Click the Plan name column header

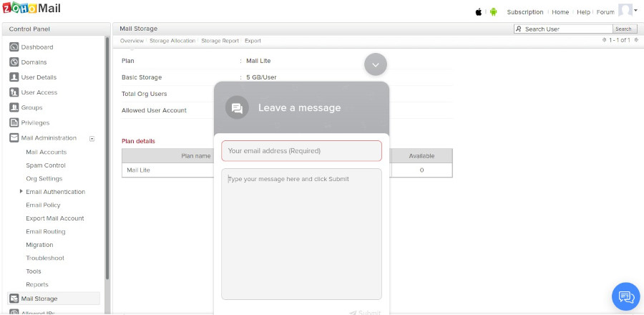click(x=196, y=156)
